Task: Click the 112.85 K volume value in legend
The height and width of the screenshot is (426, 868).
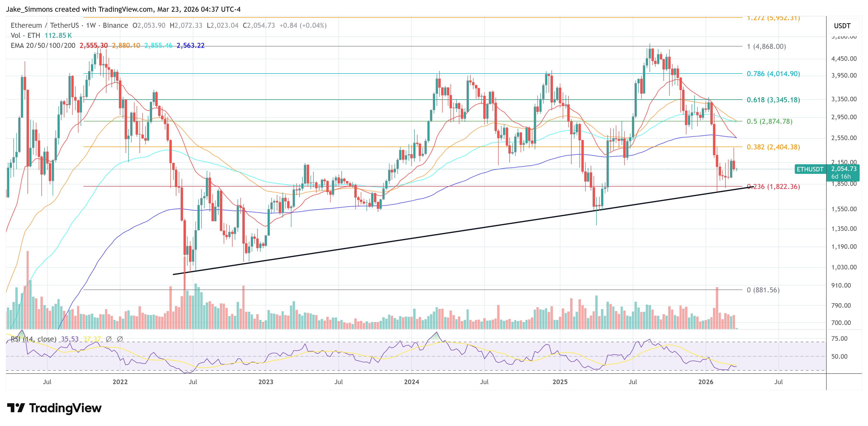Action: tap(59, 35)
